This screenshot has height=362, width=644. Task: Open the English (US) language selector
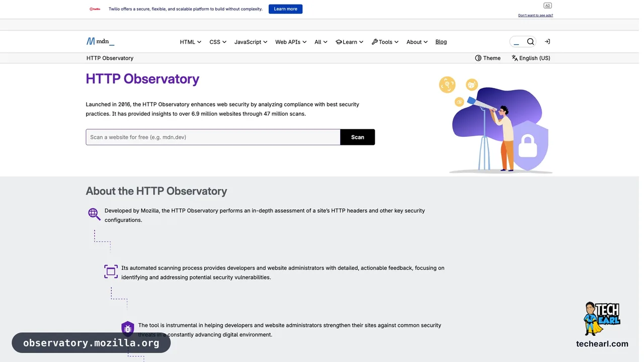pyautogui.click(x=531, y=58)
